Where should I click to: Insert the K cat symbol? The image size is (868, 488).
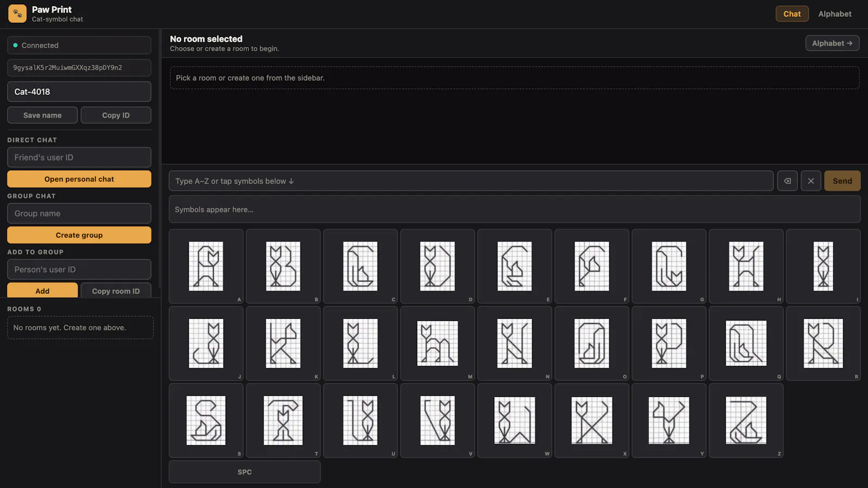click(283, 343)
